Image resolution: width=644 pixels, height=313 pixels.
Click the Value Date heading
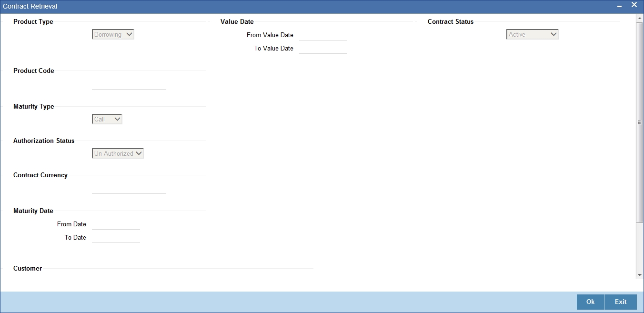pos(237,21)
